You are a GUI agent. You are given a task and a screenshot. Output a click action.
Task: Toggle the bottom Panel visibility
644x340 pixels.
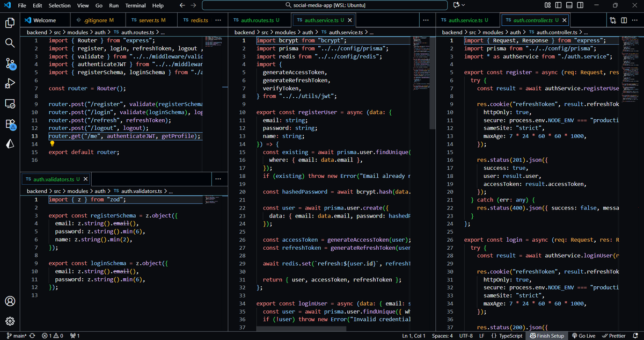click(568, 5)
